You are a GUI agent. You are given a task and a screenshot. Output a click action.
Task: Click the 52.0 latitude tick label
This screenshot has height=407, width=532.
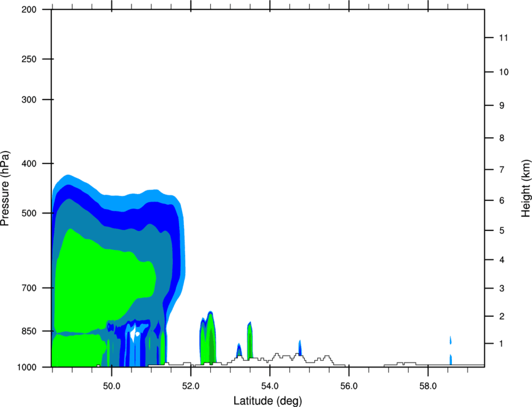(x=191, y=386)
